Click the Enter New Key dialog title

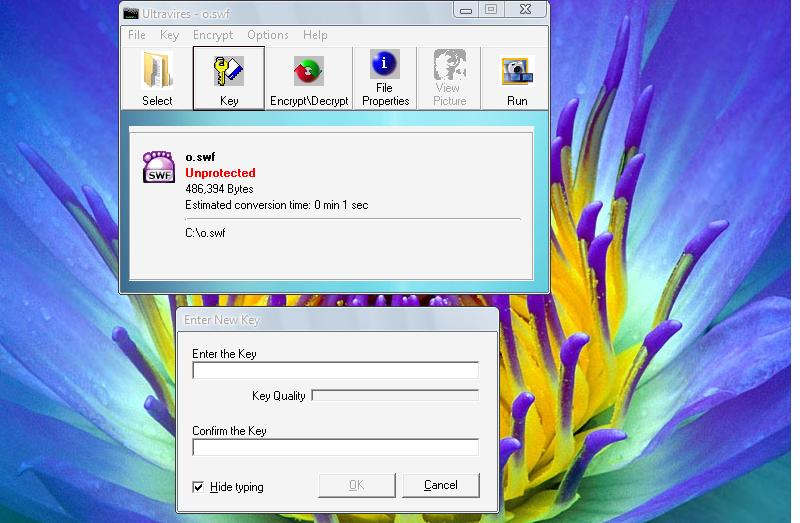(221, 320)
